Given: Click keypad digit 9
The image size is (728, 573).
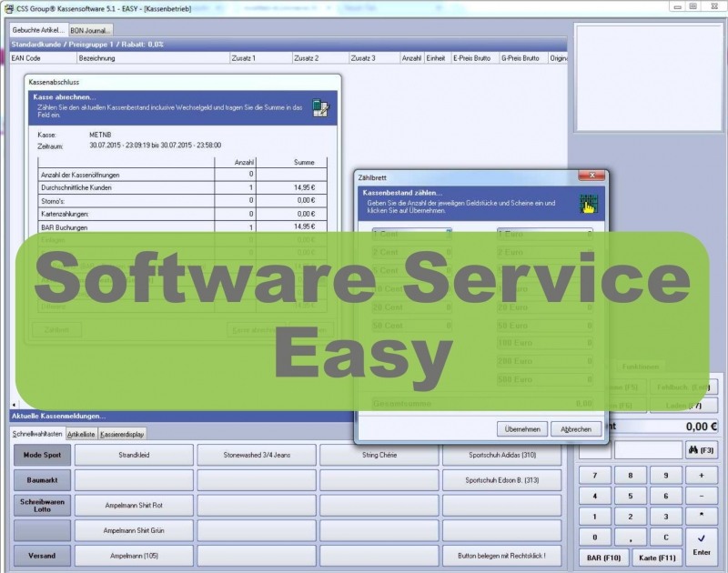Looking at the screenshot, I should (x=666, y=475).
